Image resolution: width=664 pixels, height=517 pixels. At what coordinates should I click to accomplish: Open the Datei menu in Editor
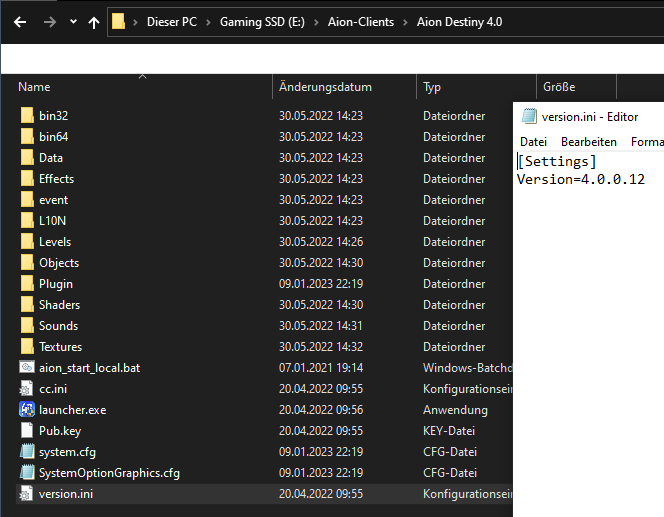(x=534, y=142)
